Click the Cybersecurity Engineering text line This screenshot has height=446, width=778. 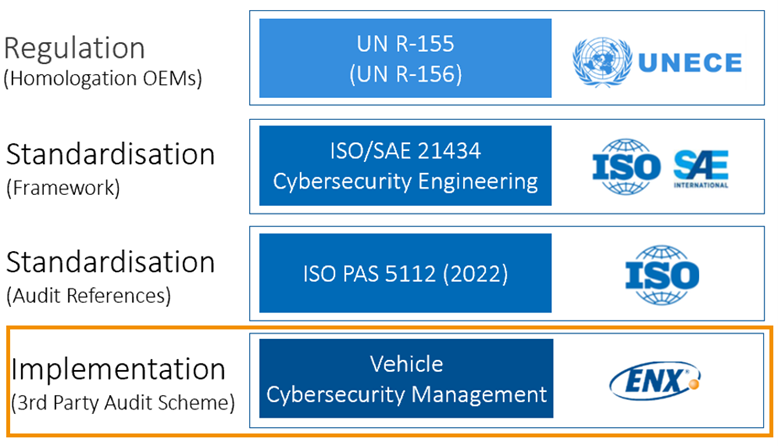click(x=405, y=182)
